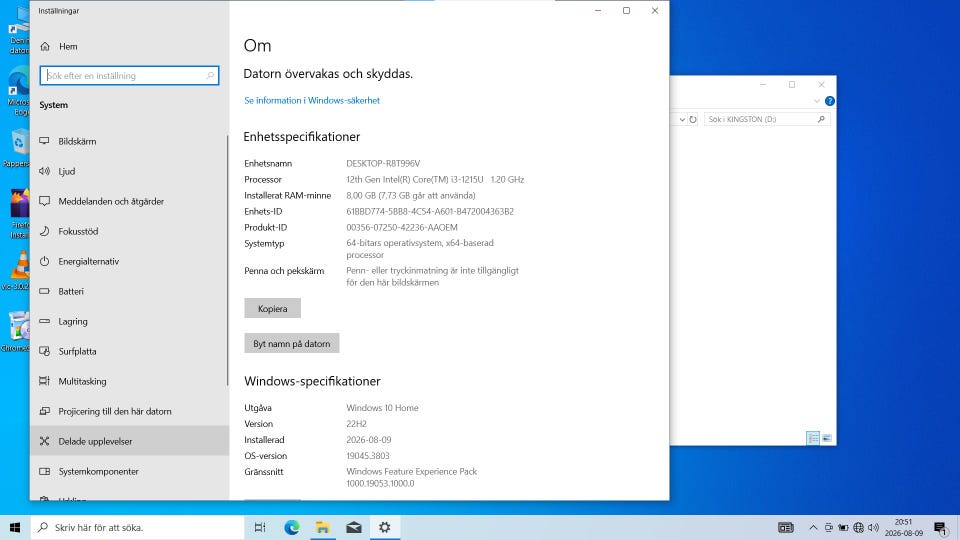Click the search magnifier in Settings search box

tap(210, 75)
